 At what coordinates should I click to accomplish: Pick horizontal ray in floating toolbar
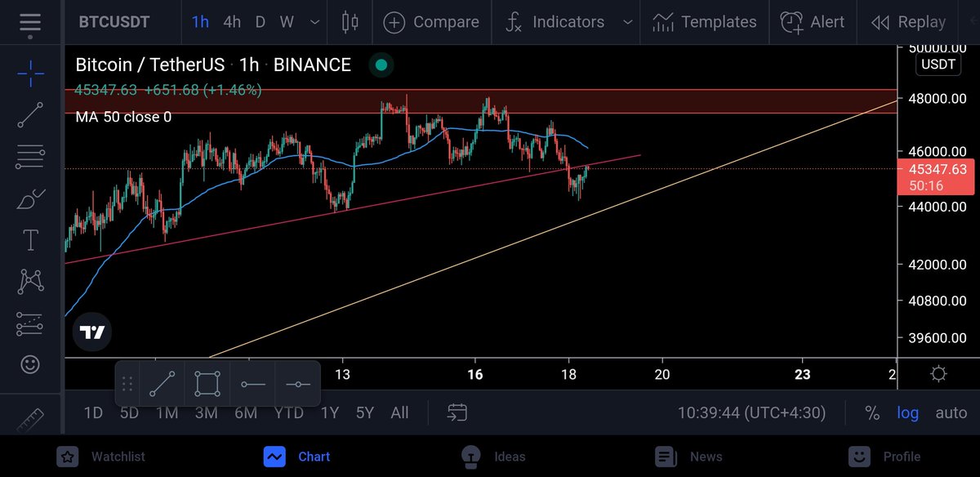[x=298, y=384]
